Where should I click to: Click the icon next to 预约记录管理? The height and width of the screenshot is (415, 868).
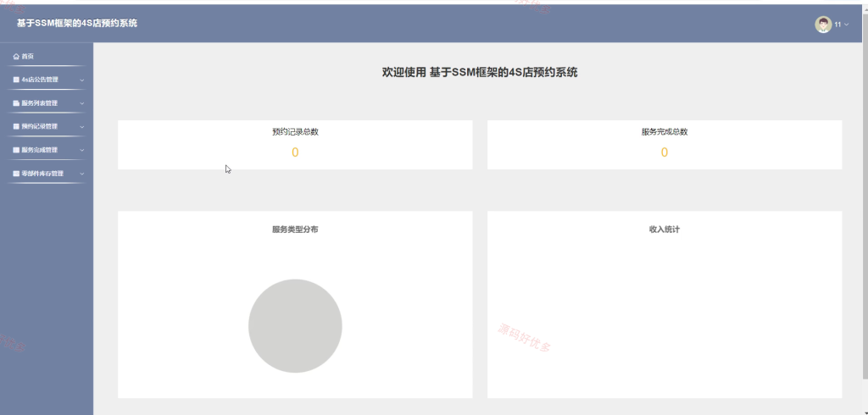pos(16,127)
